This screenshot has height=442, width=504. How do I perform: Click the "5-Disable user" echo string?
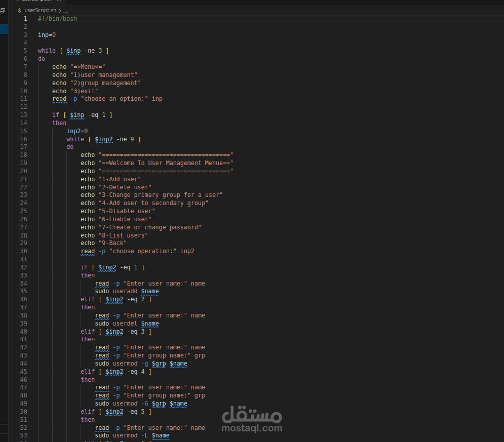pyautogui.click(x=127, y=211)
